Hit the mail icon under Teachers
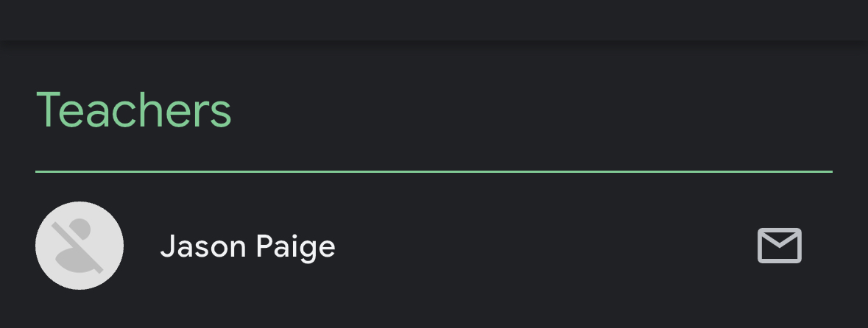The image size is (868, 328). [779, 246]
